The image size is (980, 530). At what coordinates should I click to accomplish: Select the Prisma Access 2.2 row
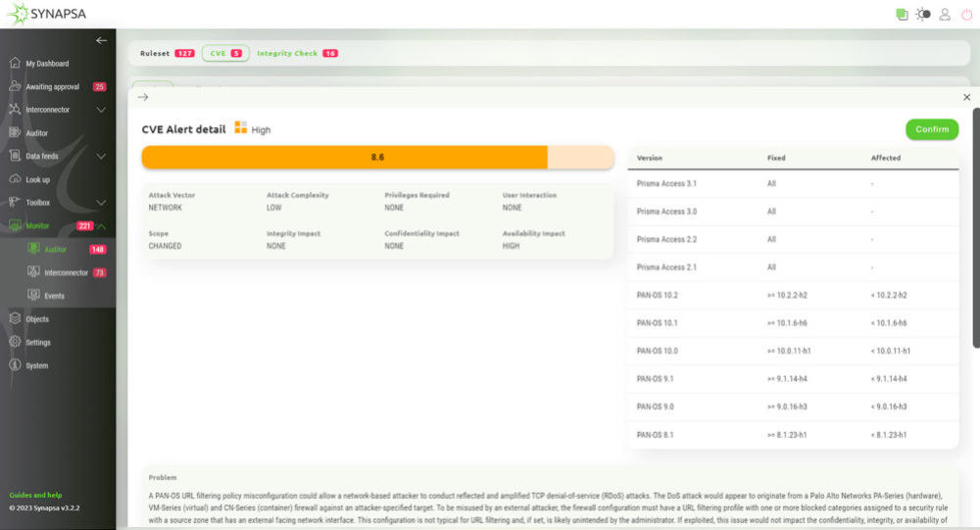click(793, 239)
